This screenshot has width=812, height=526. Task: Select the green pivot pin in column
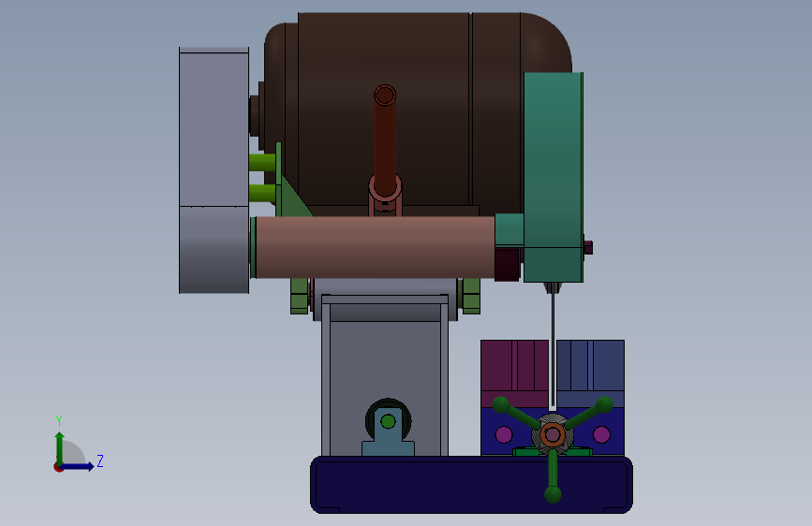tap(388, 421)
